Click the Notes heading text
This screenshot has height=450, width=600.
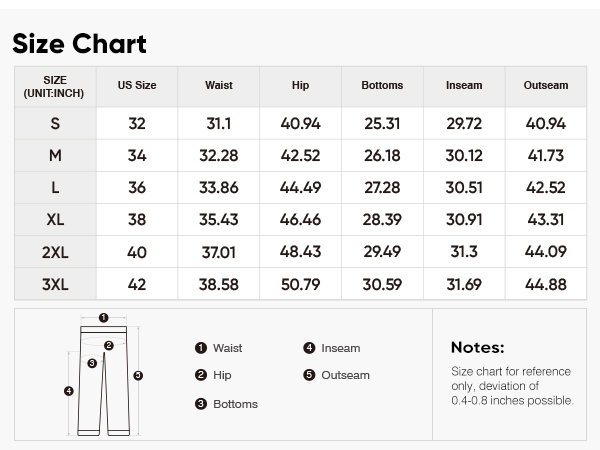478,347
